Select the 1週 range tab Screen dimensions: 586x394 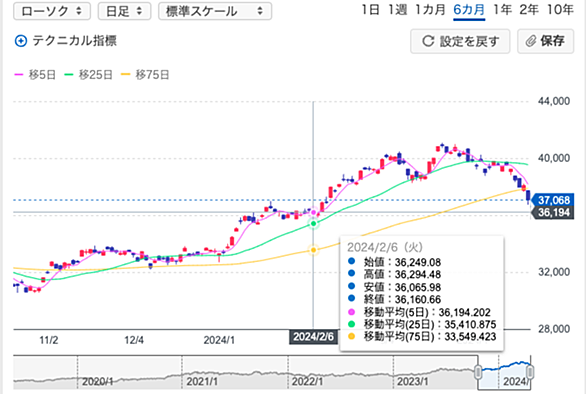(397, 10)
